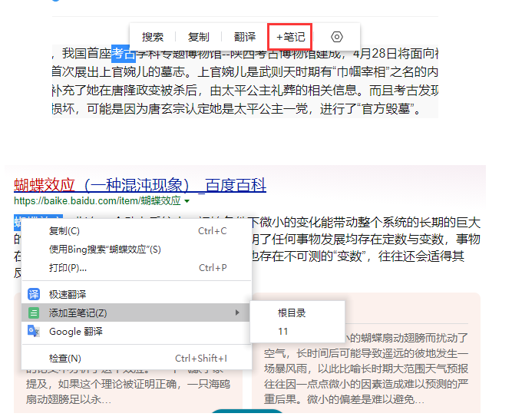Choose 检查(N) in the context menu
The height and width of the screenshot is (420, 512).
tap(137, 359)
